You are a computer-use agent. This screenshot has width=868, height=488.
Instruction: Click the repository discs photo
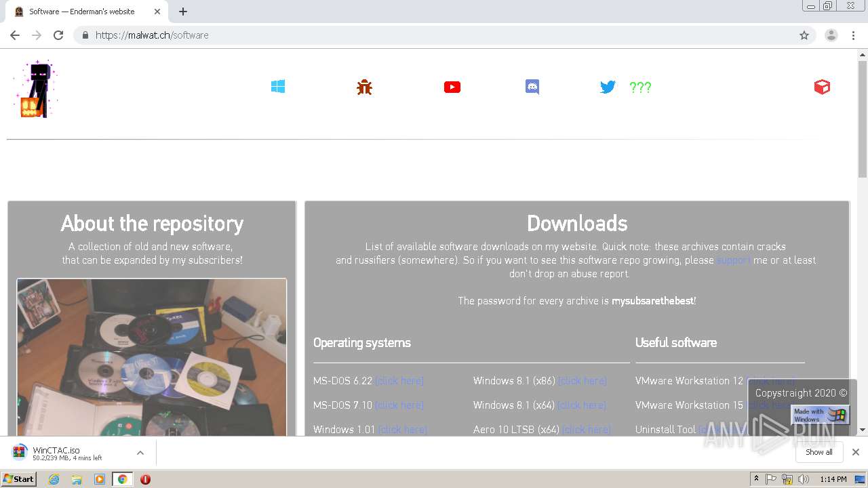(152, 357)
